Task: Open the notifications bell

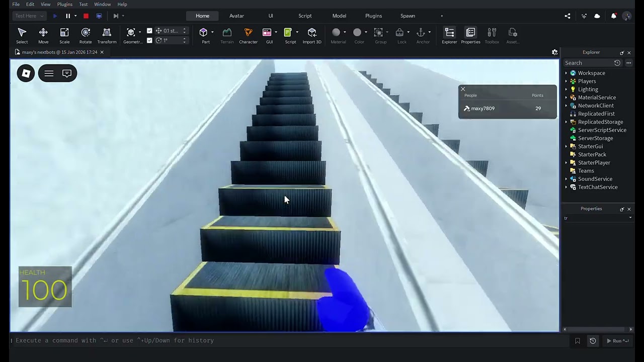Action: 613,16
